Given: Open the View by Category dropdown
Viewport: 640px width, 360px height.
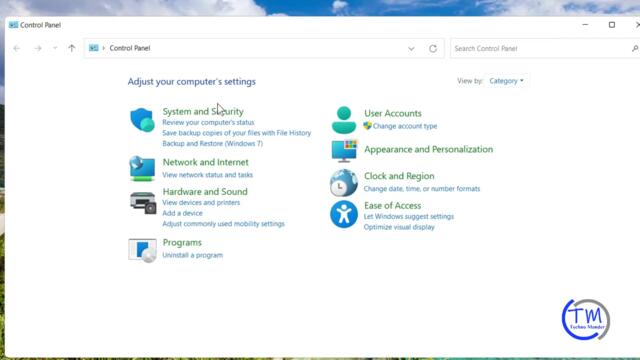Looking at the screenshot, I should [x=506, y=81].
